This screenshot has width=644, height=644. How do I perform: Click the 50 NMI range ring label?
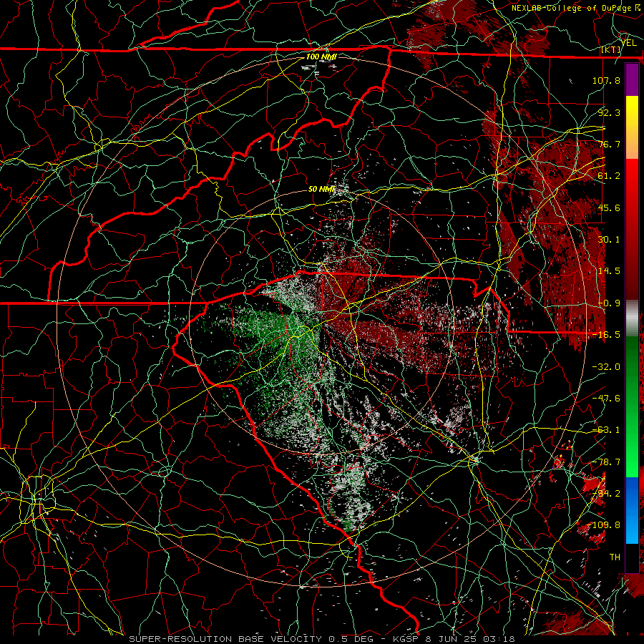tap(321, 189)
